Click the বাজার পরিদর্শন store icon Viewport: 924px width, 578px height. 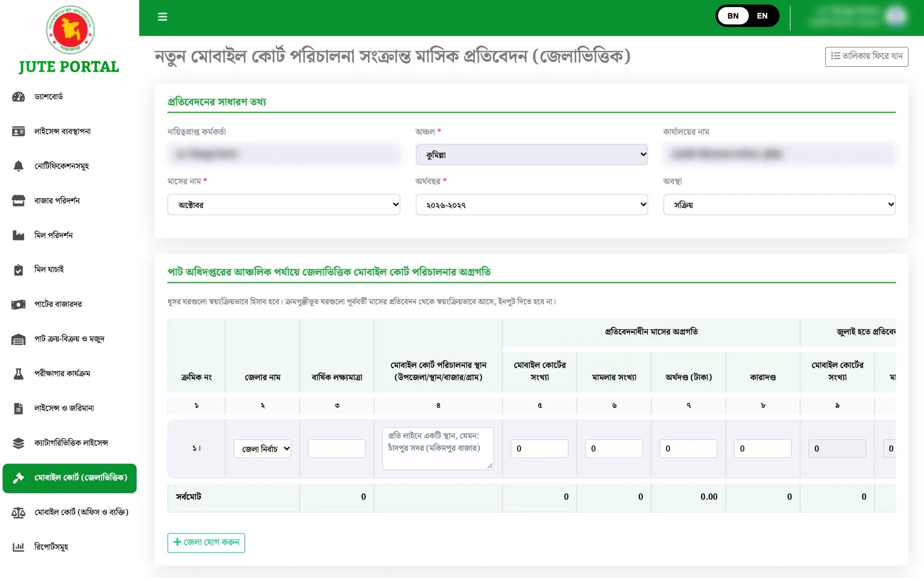coord(18,201)
